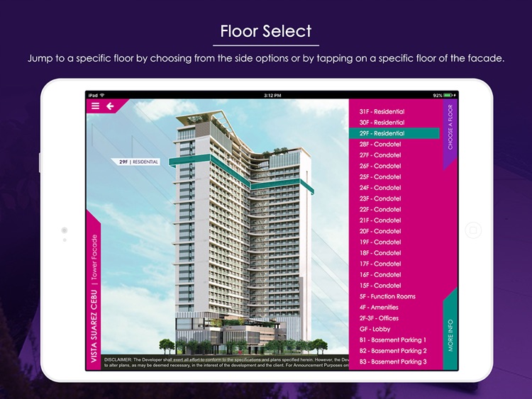The image size is (532, 399).
Task: Choose 23F - Condotel from list
Action: [x=380, y=198]
